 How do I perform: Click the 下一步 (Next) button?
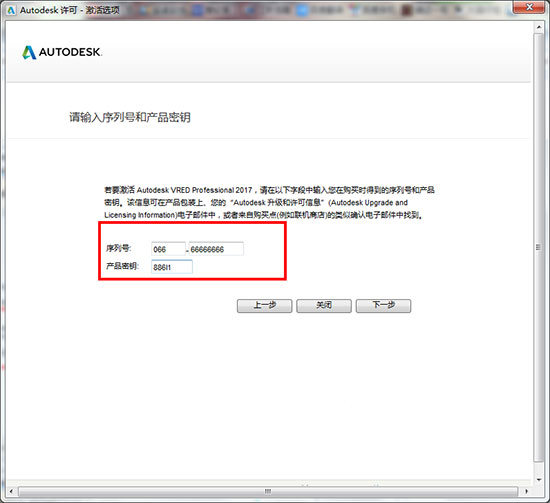(383, 306)
